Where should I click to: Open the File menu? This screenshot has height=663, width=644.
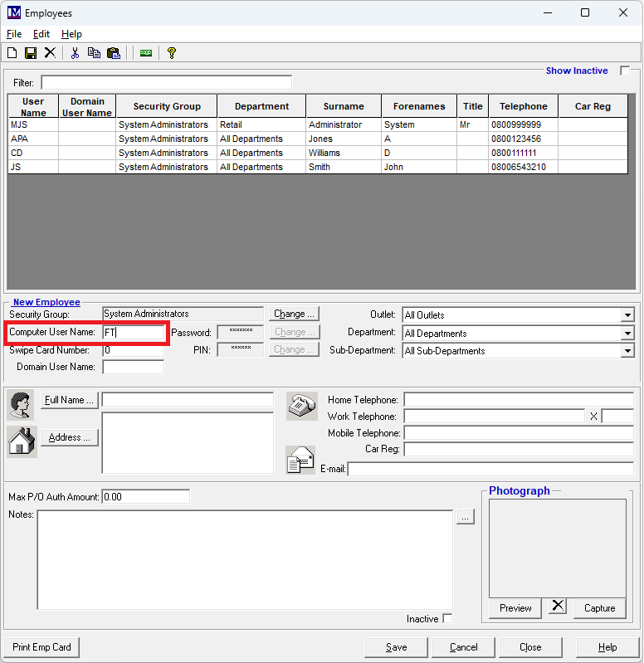point(14,34)
